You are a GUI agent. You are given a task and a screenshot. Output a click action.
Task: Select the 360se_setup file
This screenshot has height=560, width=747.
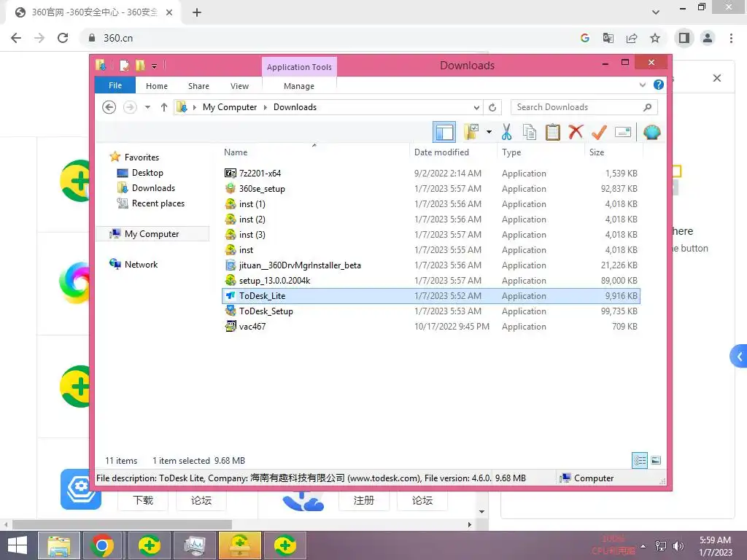430,189
